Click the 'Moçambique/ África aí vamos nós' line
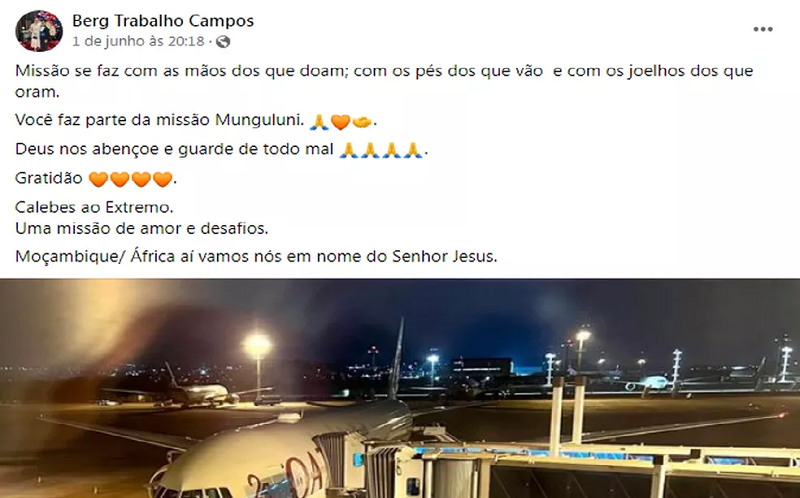 (x=256, y=256)
